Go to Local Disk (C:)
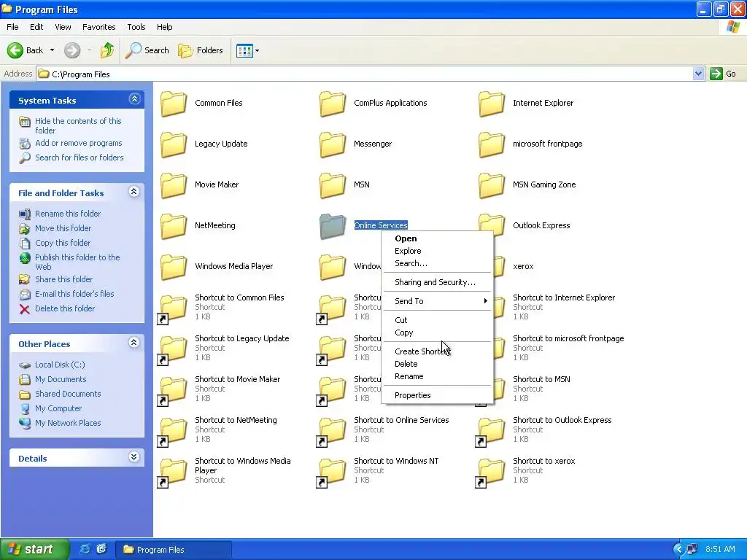The image size is (747, 560). [60, 365]
